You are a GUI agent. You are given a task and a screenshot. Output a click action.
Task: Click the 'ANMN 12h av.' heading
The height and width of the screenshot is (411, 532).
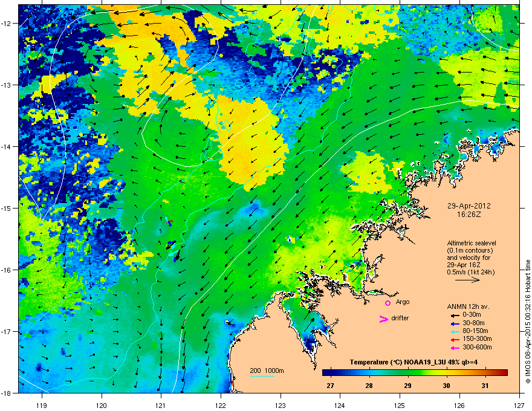tap(468, 306)
